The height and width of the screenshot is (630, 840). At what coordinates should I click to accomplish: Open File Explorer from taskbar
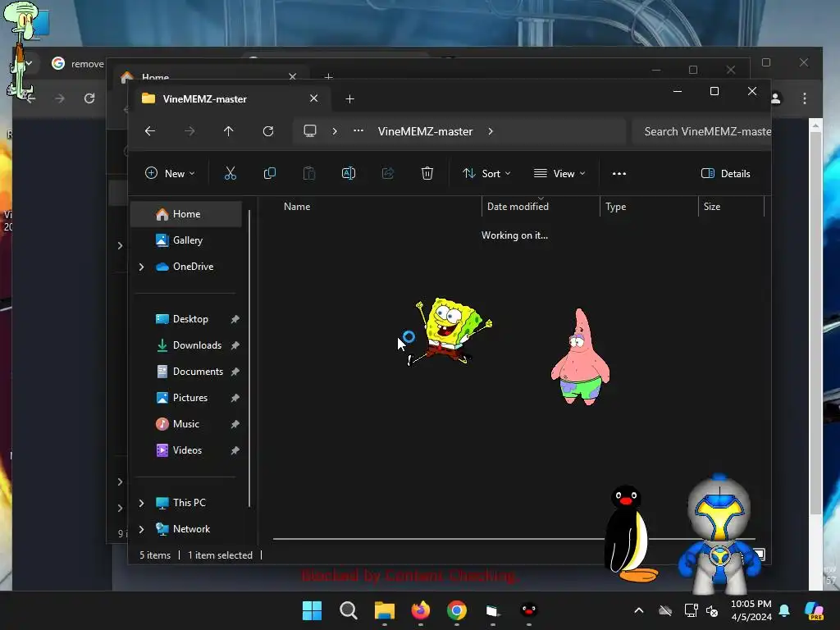(x=384, y=610)
